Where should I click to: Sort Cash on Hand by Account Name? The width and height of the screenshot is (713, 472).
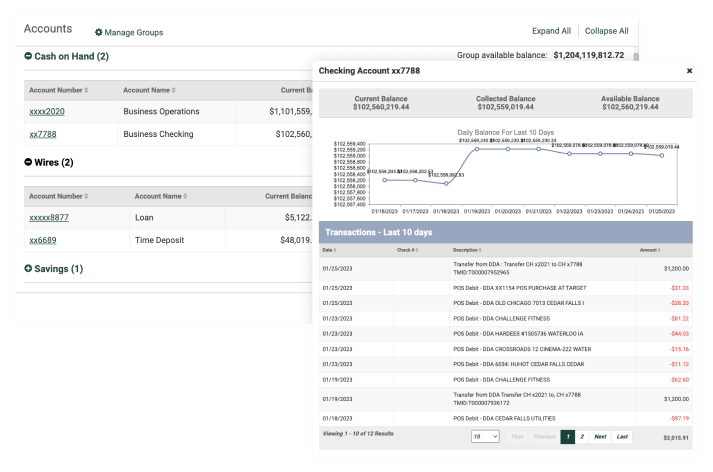pyautogui.click(x=146, y=90)
